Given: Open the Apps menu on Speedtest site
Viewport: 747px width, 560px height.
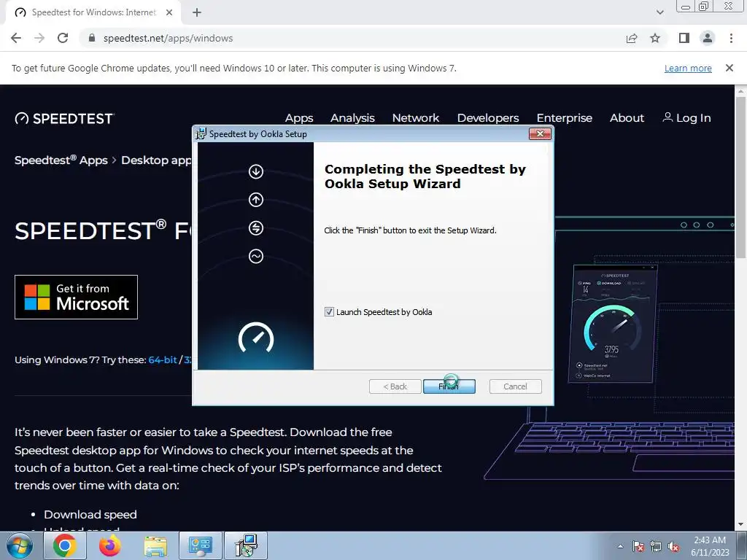Looking at the screenshot, I should 298,117.
